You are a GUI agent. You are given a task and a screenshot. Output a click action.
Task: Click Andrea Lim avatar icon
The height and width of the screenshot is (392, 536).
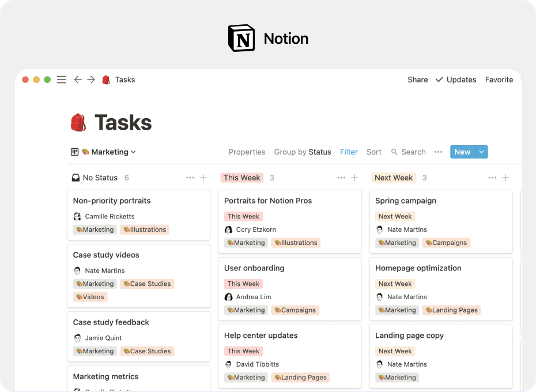click(228, 297)
